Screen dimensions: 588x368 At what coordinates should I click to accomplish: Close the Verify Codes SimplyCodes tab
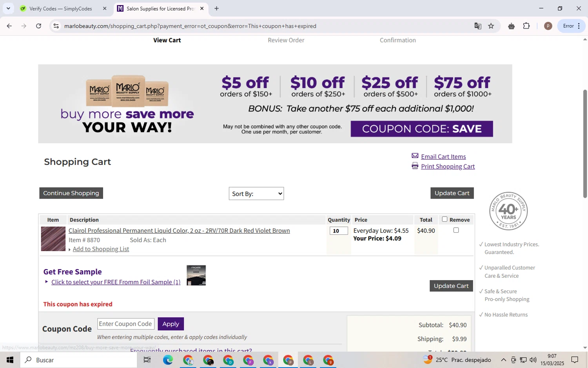105,8
